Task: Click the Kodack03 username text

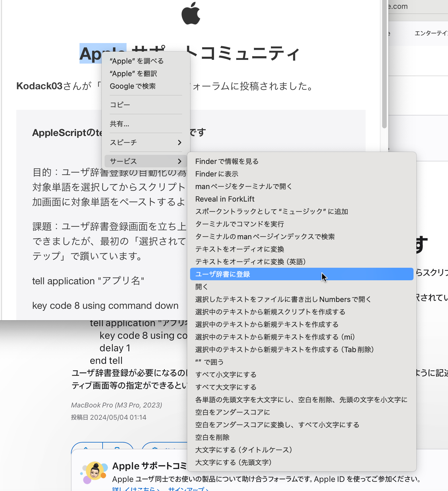Action: coord(39,86)
